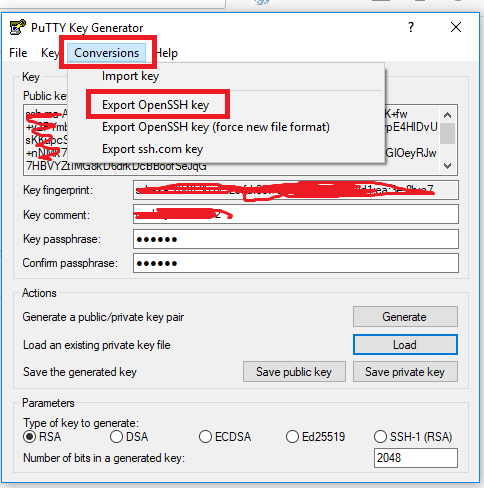Choose Export ssh.com key option

coord(152,149)
